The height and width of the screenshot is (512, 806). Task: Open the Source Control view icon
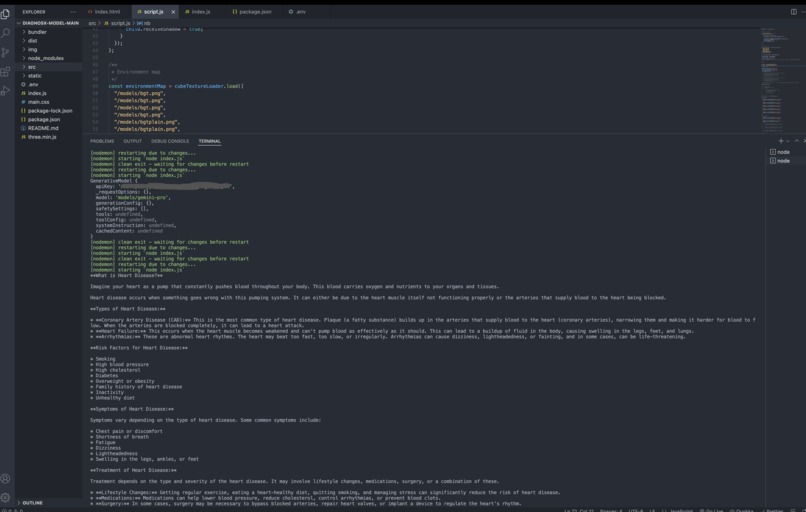[6, 52]
